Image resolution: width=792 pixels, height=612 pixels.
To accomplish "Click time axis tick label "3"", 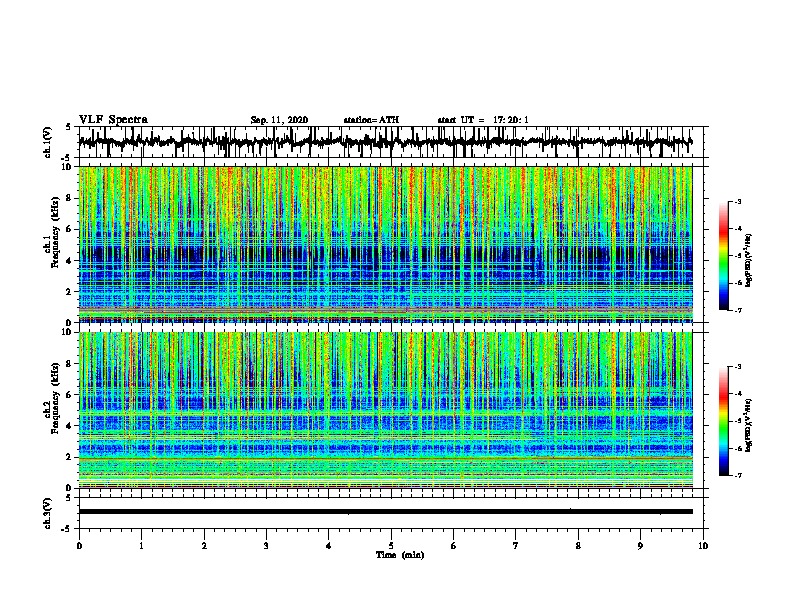I will (x=266, y=546).
